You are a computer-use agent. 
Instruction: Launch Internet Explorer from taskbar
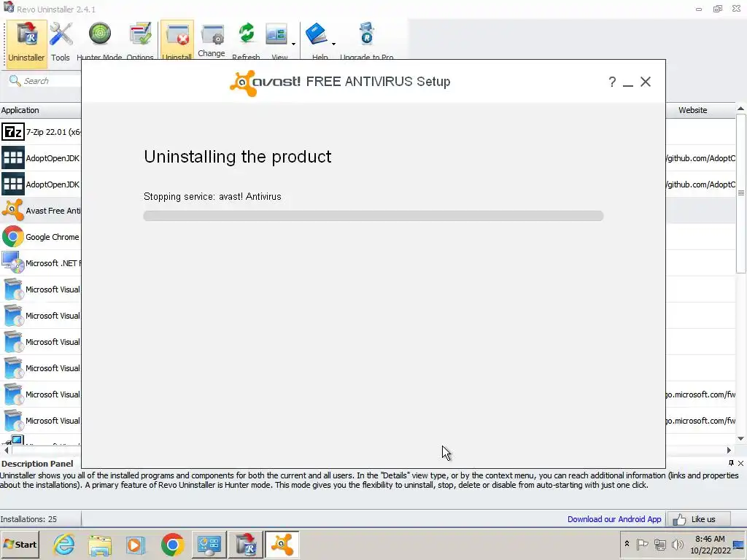64,544
